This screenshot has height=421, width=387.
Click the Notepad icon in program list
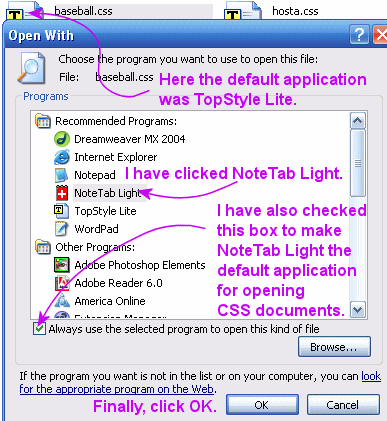pyautogui.click(x=62, y=175)
